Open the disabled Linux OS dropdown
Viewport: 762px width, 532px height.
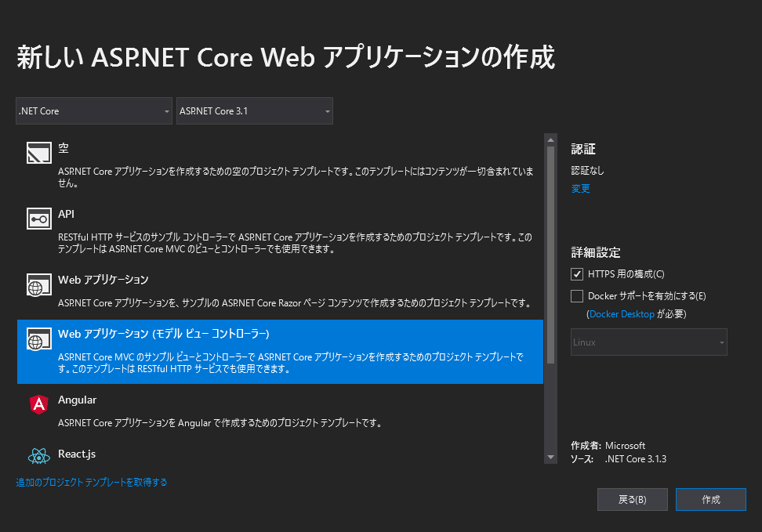pos(649,342)
